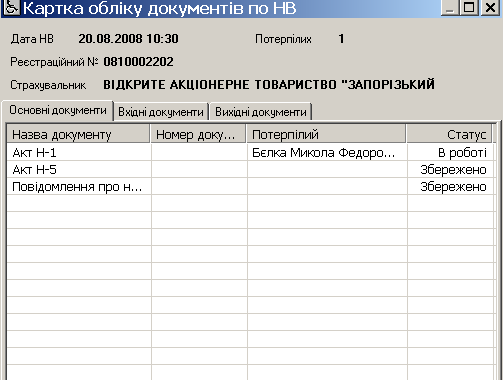Click the Номер доку... column header
This screenshot has height=380, width=503.
[x=198, y=134]
